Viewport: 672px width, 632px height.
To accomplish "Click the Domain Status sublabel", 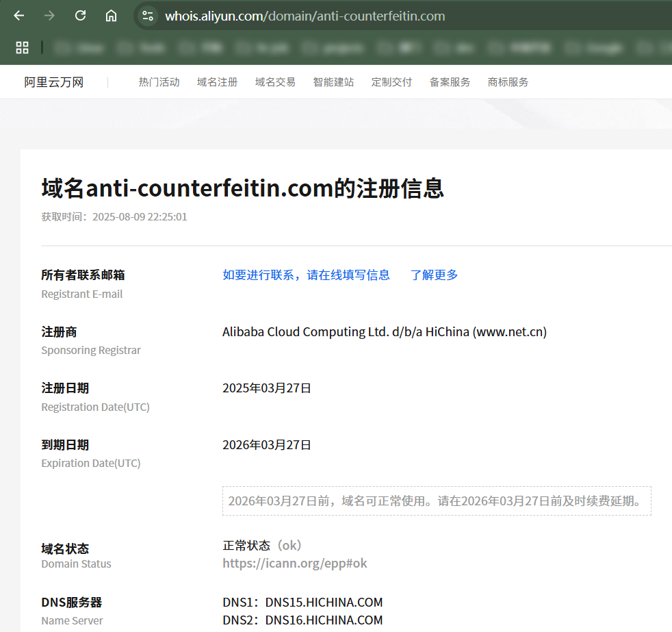I will (x=76, y=564).
